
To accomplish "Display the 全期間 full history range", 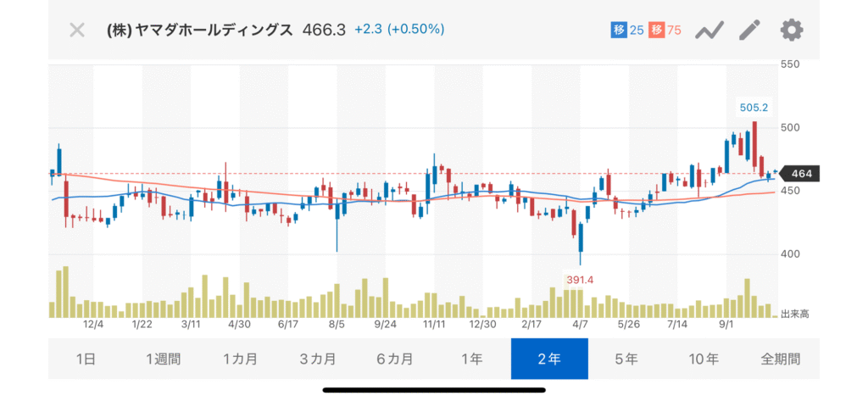I will 781,359.
